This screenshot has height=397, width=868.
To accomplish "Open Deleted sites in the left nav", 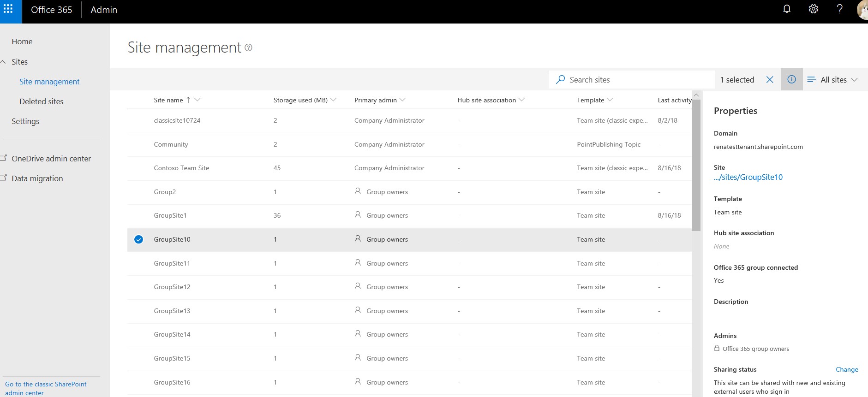I will tap(42, 101).
